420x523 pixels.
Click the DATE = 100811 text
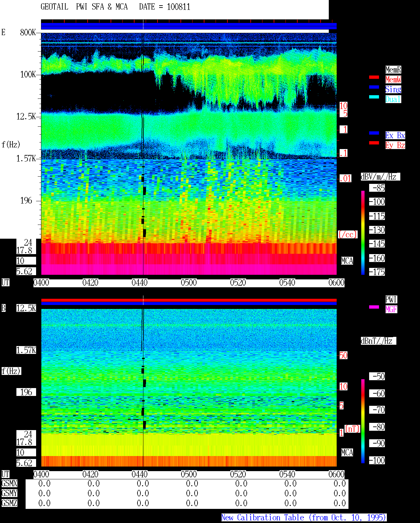165,7
